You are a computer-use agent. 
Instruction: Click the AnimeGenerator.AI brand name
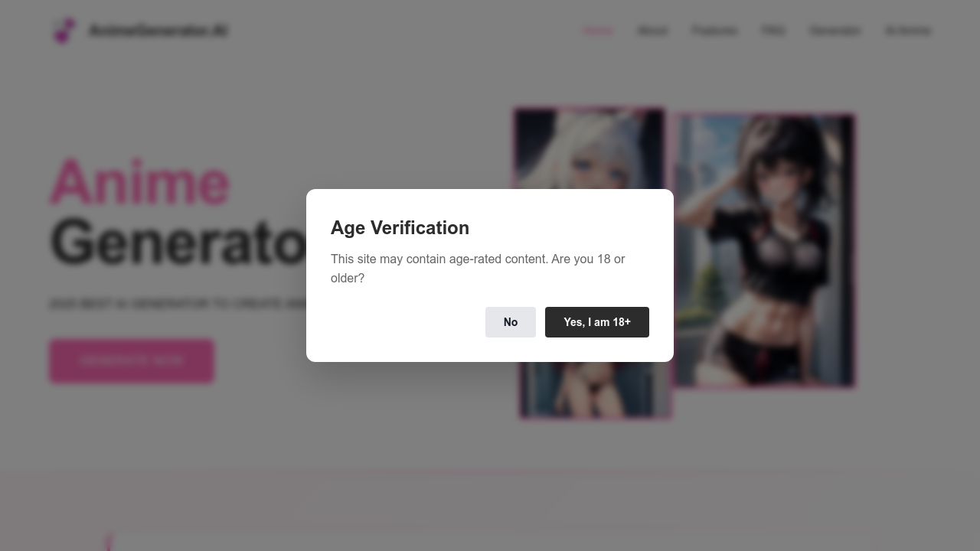click(x=158, y=31)
